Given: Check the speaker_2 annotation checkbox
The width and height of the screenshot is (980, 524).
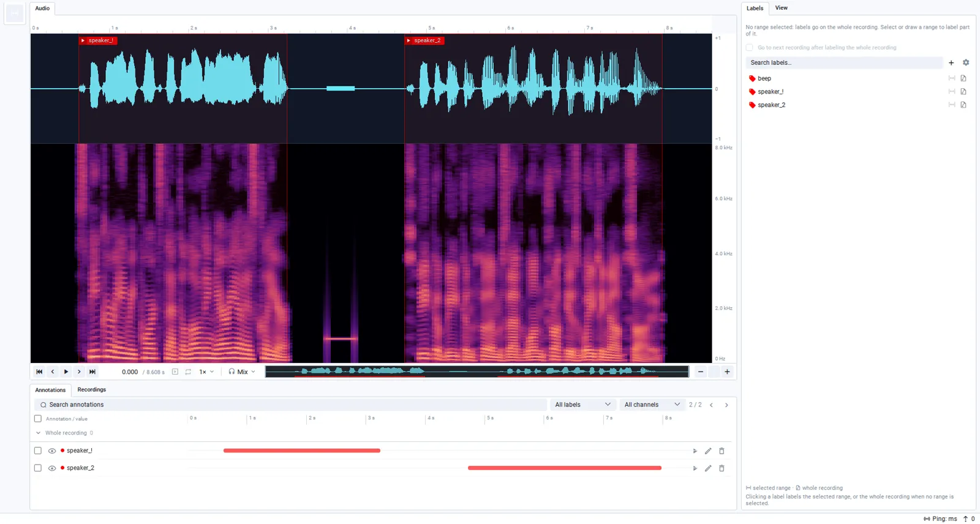Looking at the screenshot, I should (38, 468).
